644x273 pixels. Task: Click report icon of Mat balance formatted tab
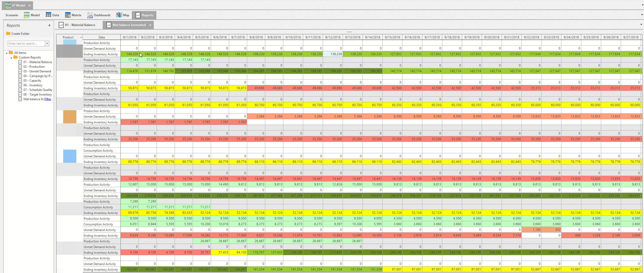point(109,25)
